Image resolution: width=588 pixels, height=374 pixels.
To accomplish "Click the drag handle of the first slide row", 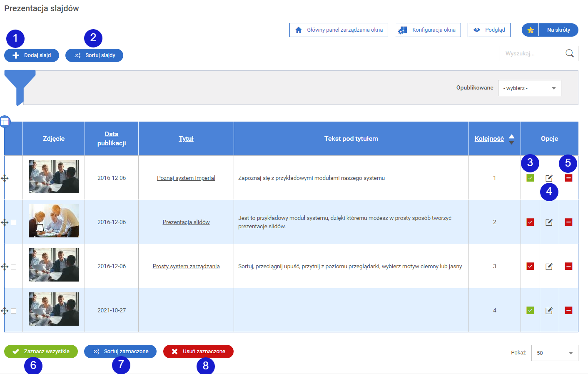I will pos(5,178).
